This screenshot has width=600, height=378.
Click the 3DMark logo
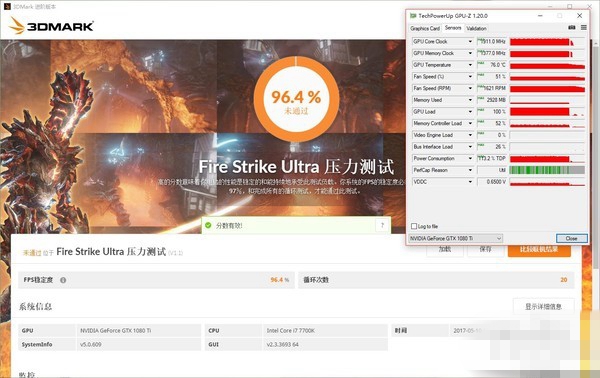tap(51, 25)
